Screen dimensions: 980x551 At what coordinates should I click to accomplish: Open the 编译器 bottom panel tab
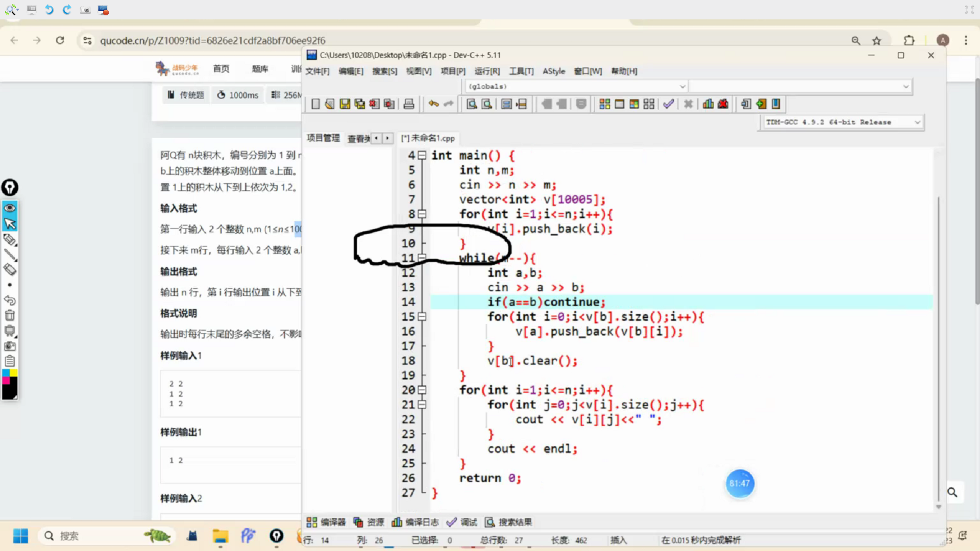click(x=326, y=522)
